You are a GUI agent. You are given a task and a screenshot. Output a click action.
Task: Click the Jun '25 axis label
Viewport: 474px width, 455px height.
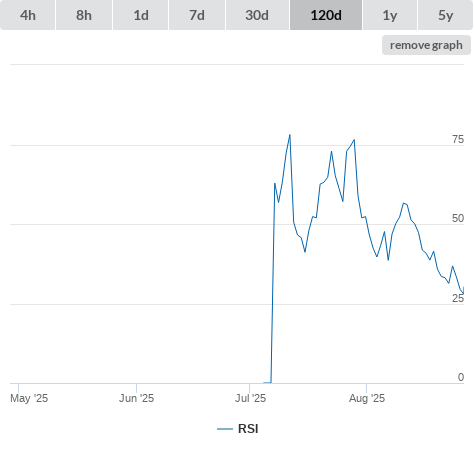tap(136, 398)
